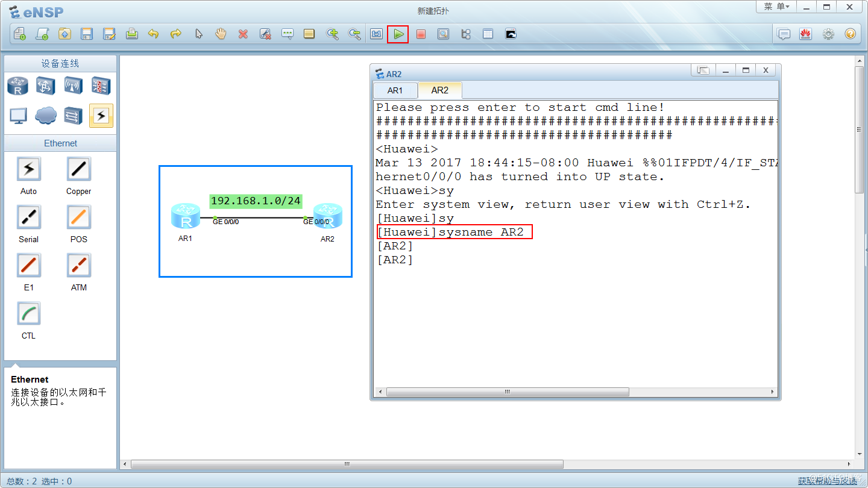Click the new topology icon

[20, 34]
